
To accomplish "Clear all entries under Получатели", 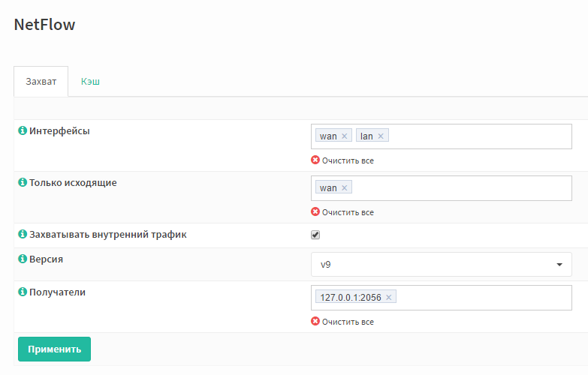I will (342, 322).
